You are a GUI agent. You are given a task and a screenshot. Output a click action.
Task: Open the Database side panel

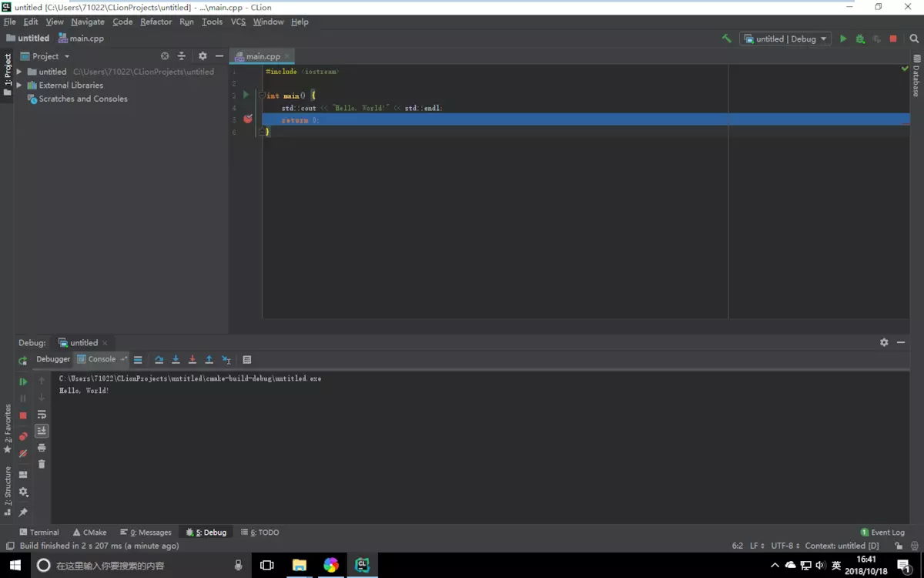[916, 76]
